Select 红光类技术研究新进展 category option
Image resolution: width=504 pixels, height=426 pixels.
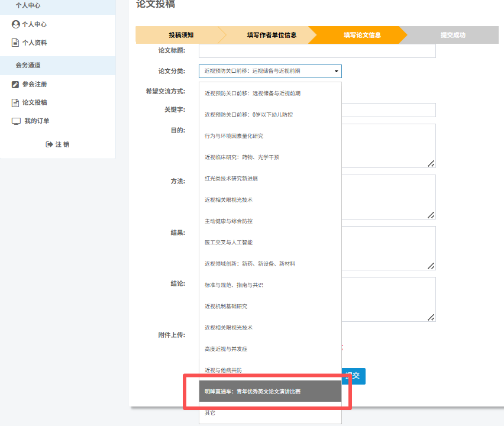click(231, 178)
